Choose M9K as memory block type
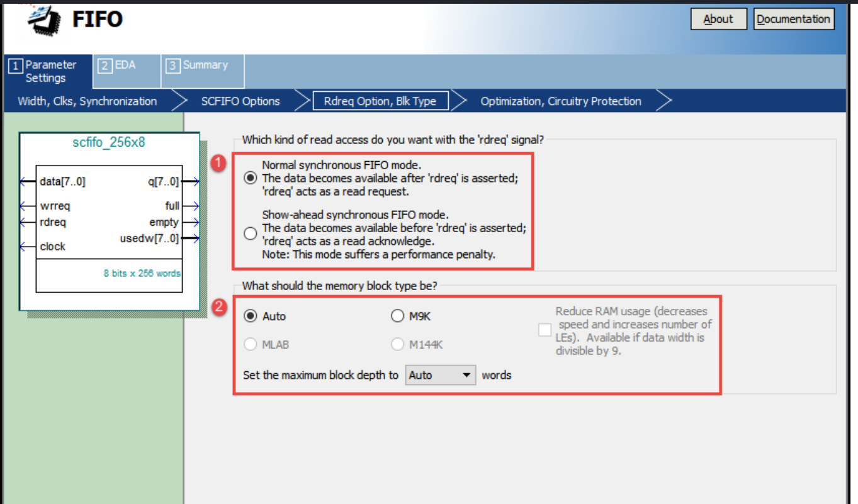 (398, 316)
